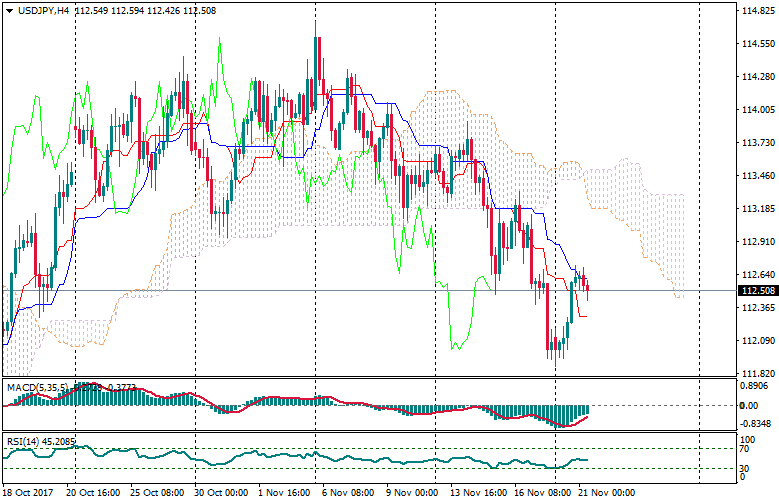Click the 13 Nov 16:00 time label
The height and width of the screenshot is (504, 779).
pyautogui.click(x=475, y=493)
